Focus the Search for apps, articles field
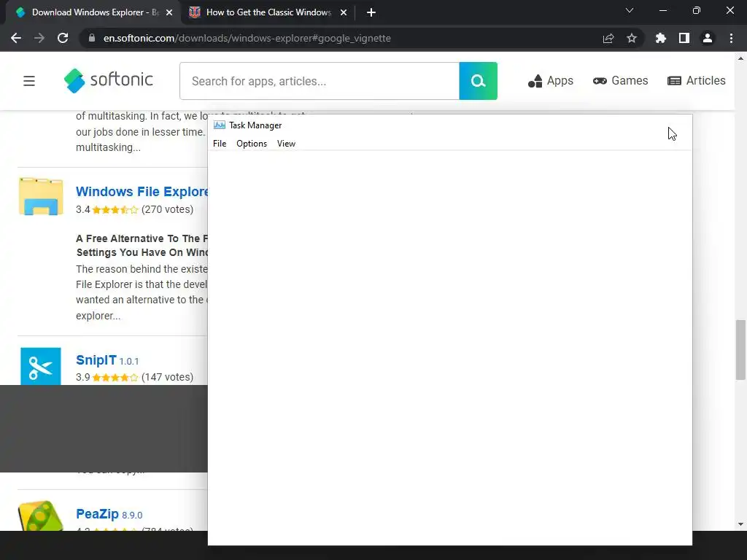This screenshot has height=560, width=747. [320, 81]
